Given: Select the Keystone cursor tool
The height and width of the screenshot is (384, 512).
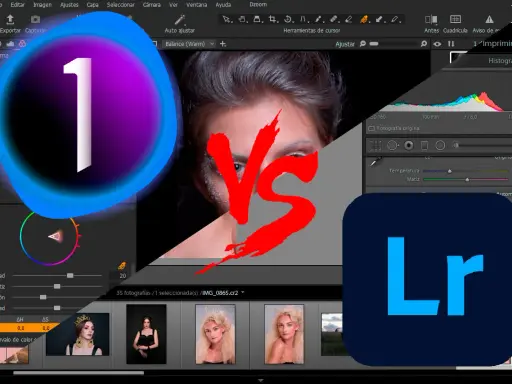Looking at the screenshot, I should pyautogui.click(x=257, y=20).
